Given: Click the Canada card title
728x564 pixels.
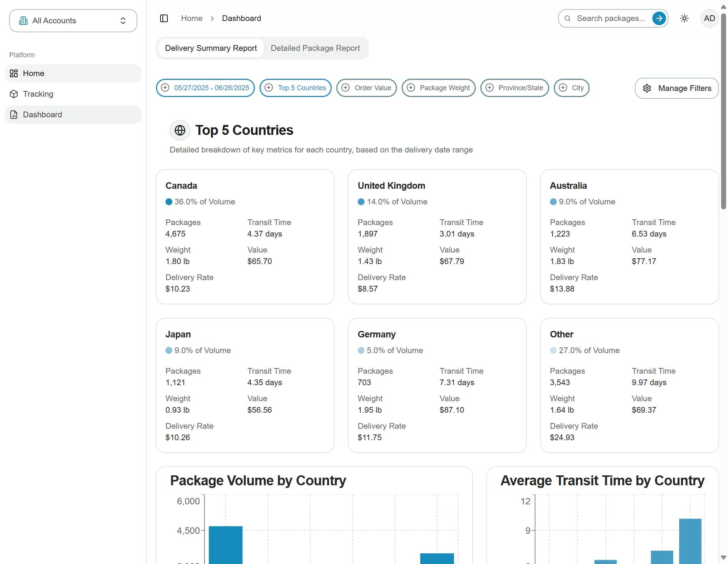Looking at the screenshot, I should pyautogui.click(x=181, y=186).
